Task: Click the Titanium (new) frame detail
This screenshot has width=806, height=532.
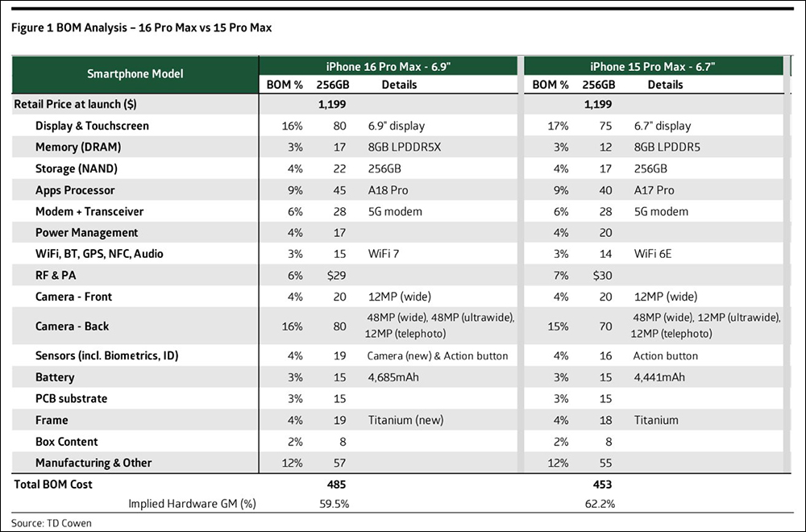Action: pyautogui.click(x=405, y=421)
